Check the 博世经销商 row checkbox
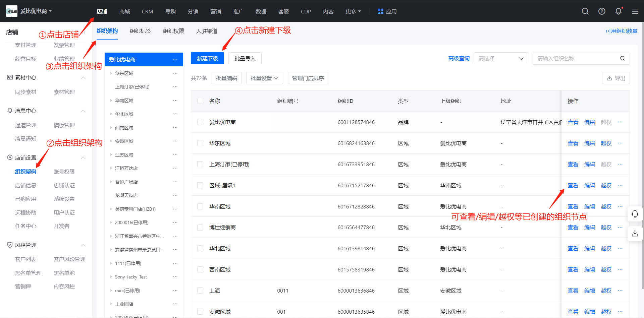 (x=200, y=227)
